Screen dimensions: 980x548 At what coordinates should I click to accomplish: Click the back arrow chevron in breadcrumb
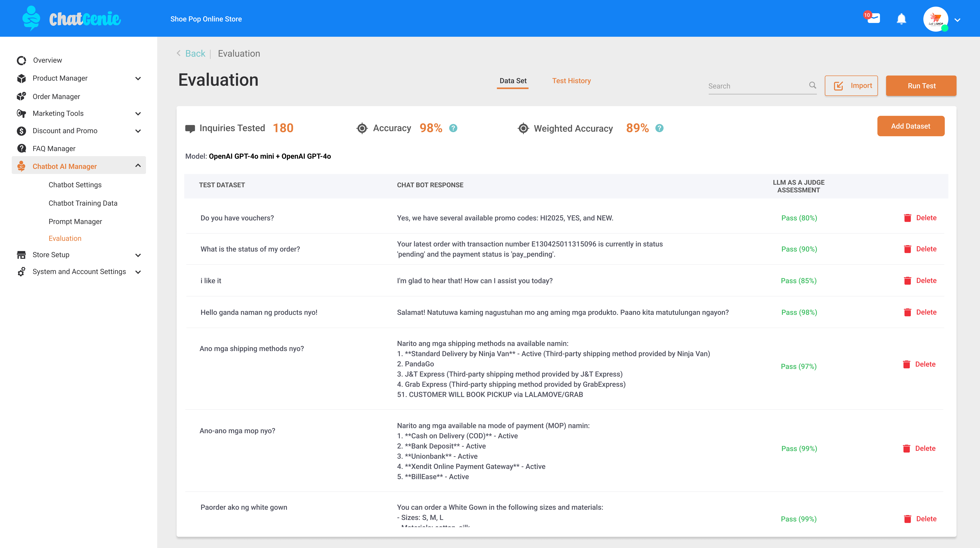[x=178, y=53]
